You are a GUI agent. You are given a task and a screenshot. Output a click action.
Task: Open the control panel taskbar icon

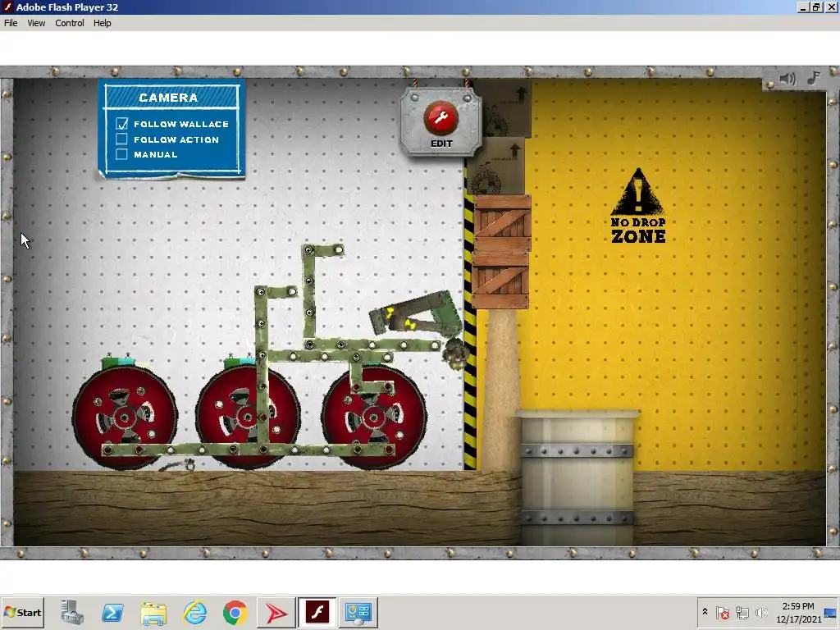tap(358, 612)
